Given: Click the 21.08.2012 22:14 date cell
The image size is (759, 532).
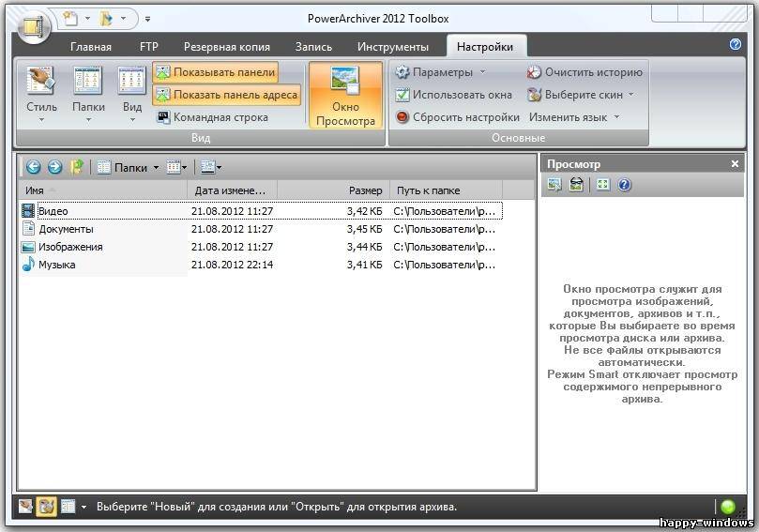Looking at the screenshot, I should tap(232, 265).
